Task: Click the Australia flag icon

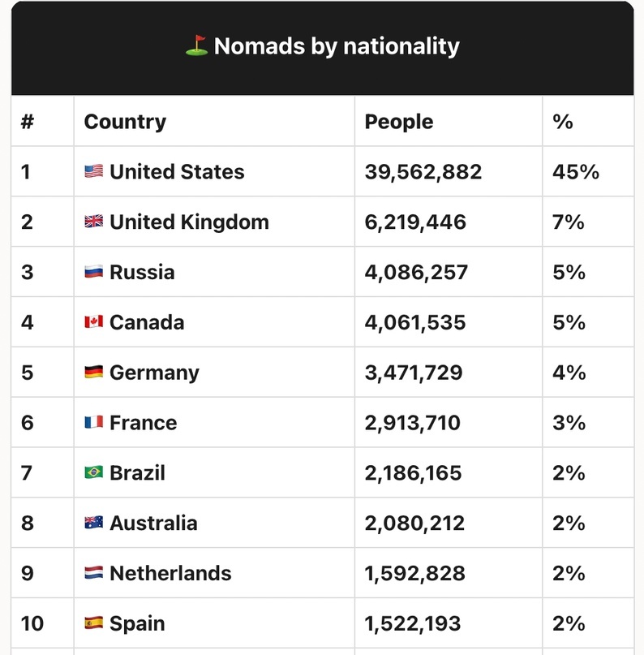Action: pos(94,523)
